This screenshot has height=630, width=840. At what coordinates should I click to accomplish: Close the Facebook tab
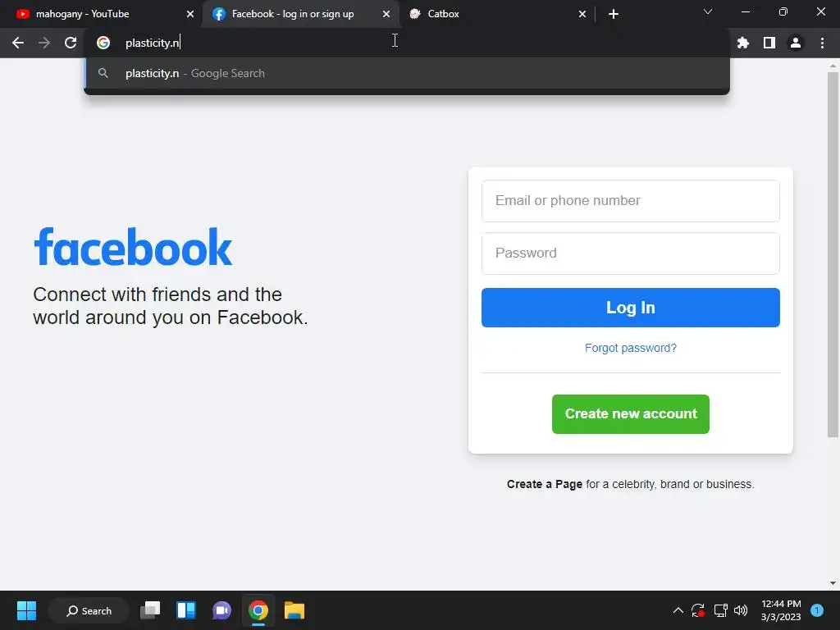point(386,14)
